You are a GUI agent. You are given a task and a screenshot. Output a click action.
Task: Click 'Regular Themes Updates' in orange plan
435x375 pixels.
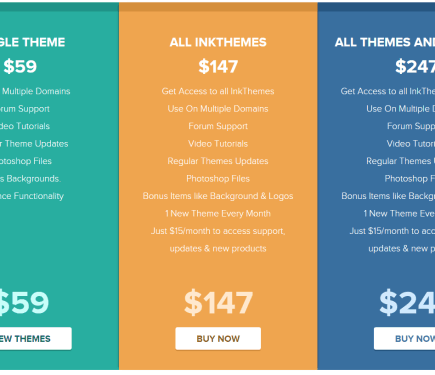(x=218, y=161)
